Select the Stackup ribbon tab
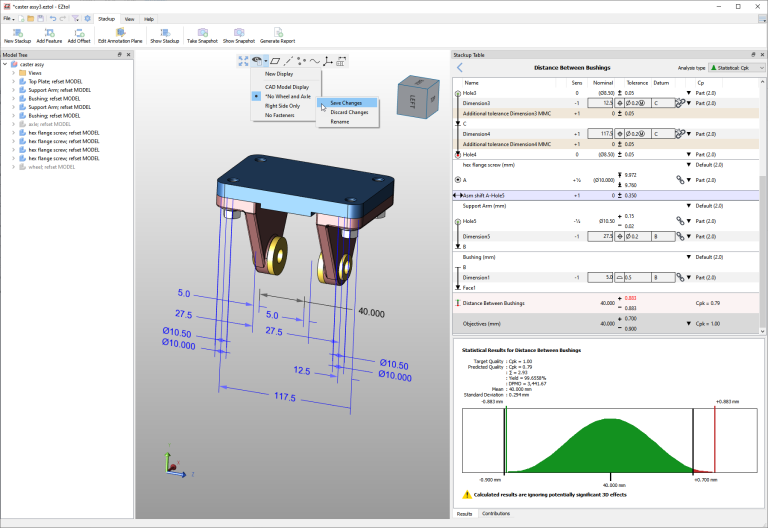The image size is (768, 528). tap(106, 19)
